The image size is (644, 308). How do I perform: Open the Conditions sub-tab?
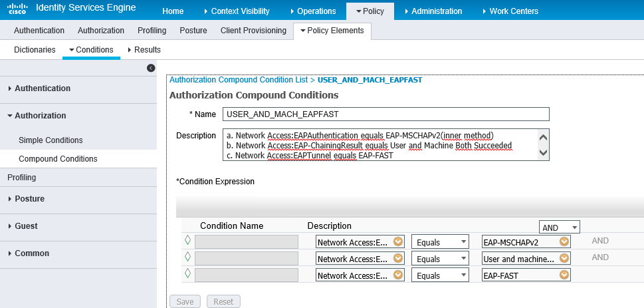[91, 50]
